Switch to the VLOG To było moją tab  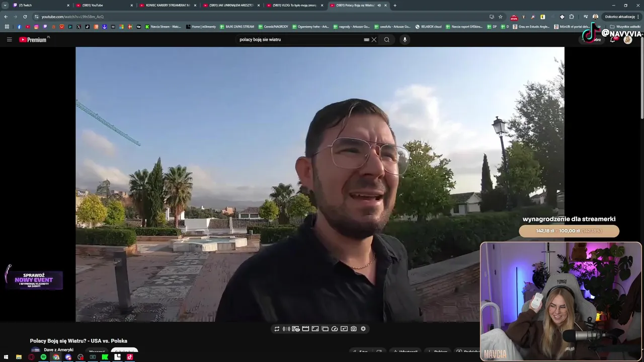[x=294, y=6]
